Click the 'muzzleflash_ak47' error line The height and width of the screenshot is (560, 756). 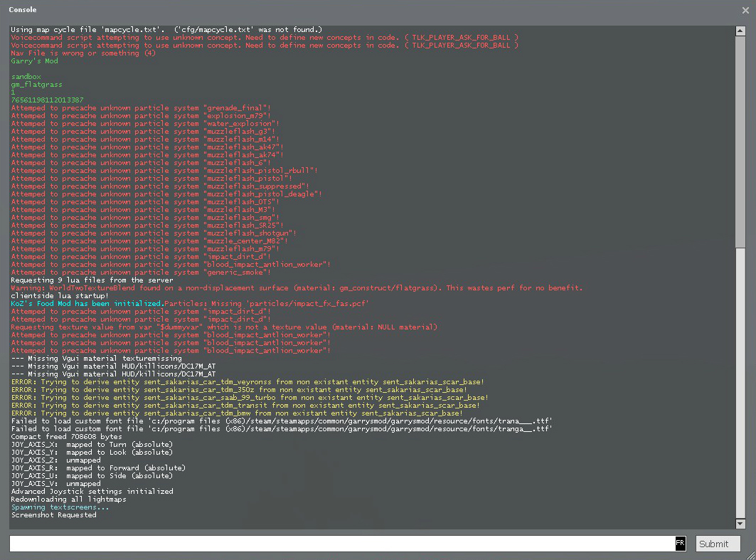tap(147, 147)
